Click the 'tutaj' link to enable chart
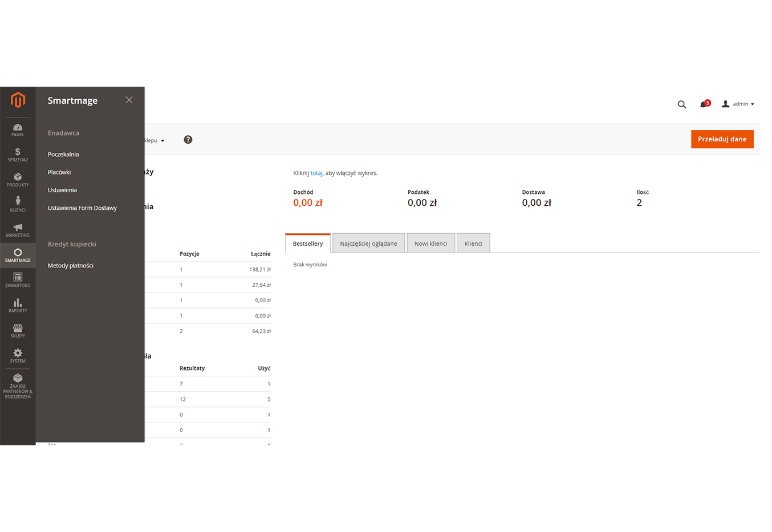 tap(316, 173)
